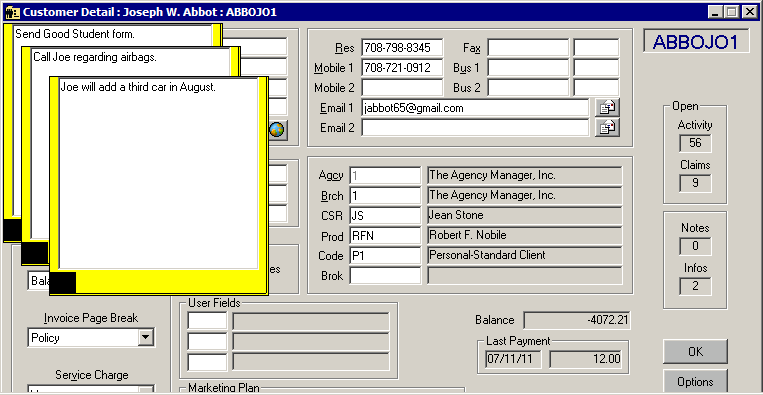Screen dimensions: 763x395
Task: Open the Service Charge dropdown
Action: 145,390
